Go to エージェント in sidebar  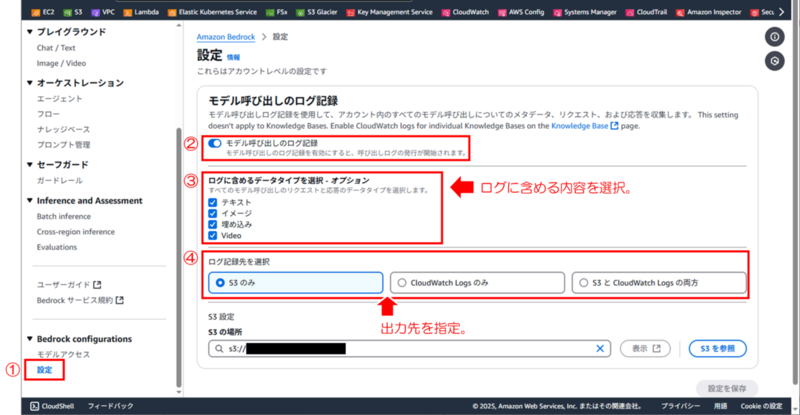point(59,99)
